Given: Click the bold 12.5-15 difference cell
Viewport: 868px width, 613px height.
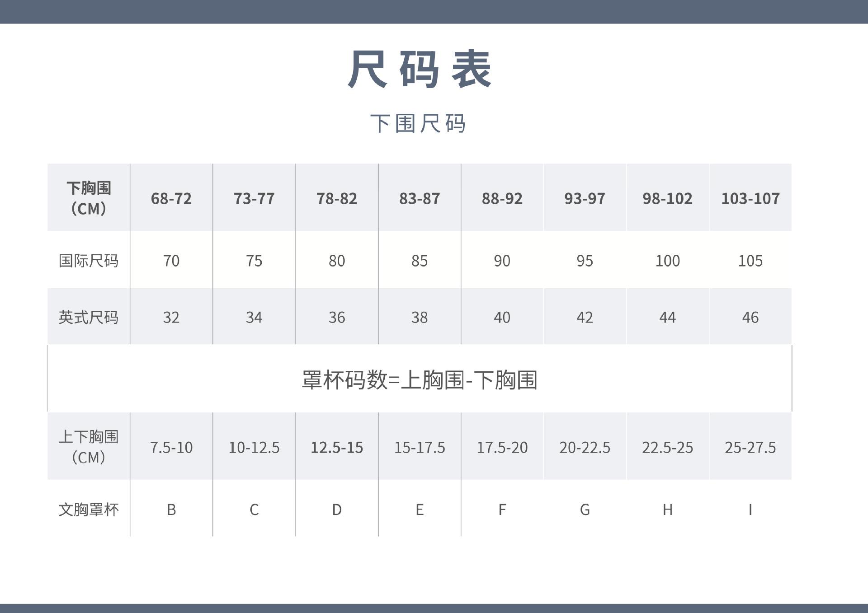Looking at the screenshot, I should point(336,447).
